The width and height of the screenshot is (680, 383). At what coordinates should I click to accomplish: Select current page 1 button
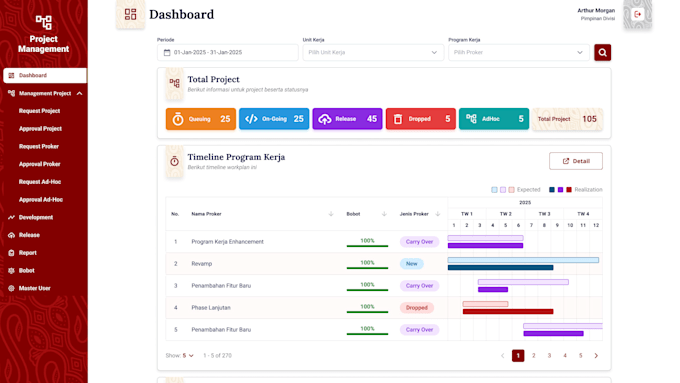[x=518, y=356]
